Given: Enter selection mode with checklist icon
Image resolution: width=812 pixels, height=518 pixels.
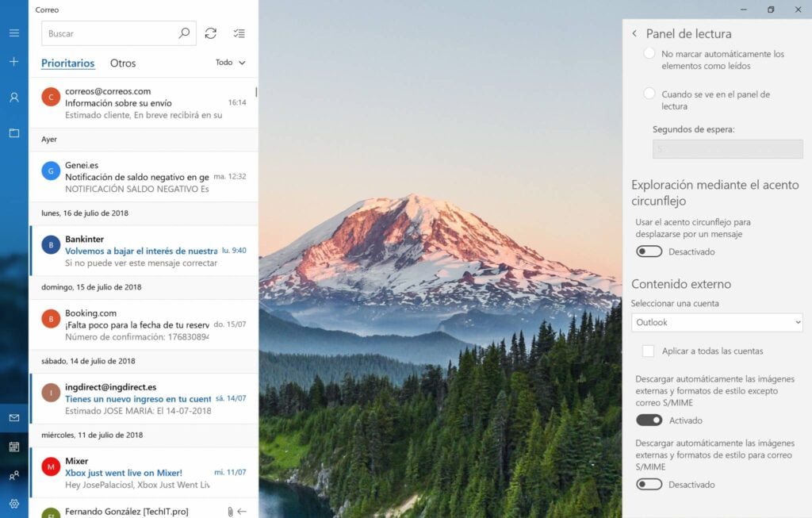Looking at the screenshot, I should coord(239,33).
